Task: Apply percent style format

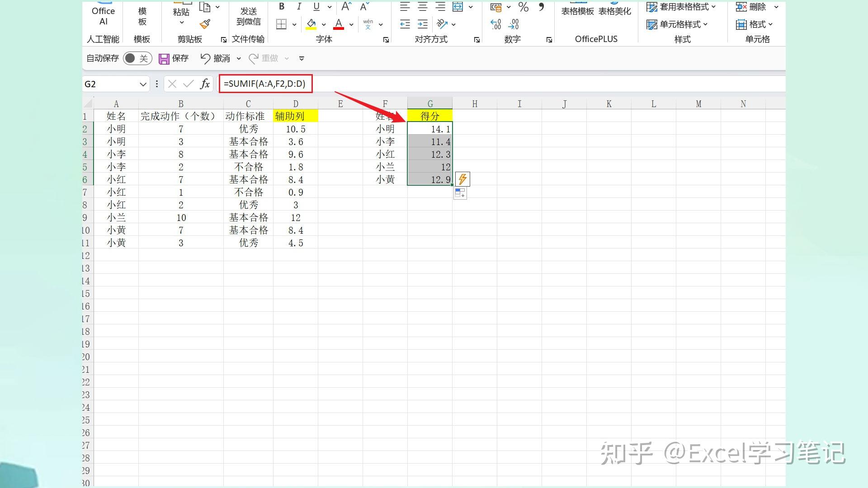Action: pos(524,7)
